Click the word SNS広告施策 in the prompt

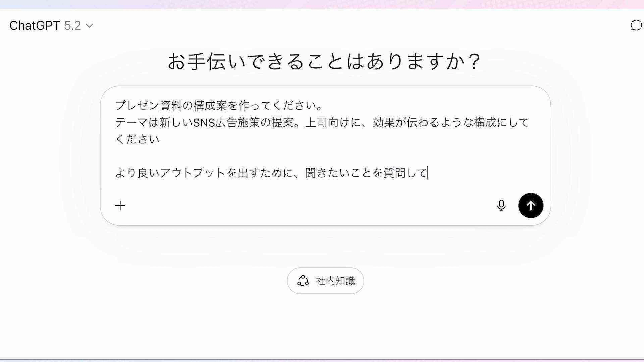[x=227, y=122]
